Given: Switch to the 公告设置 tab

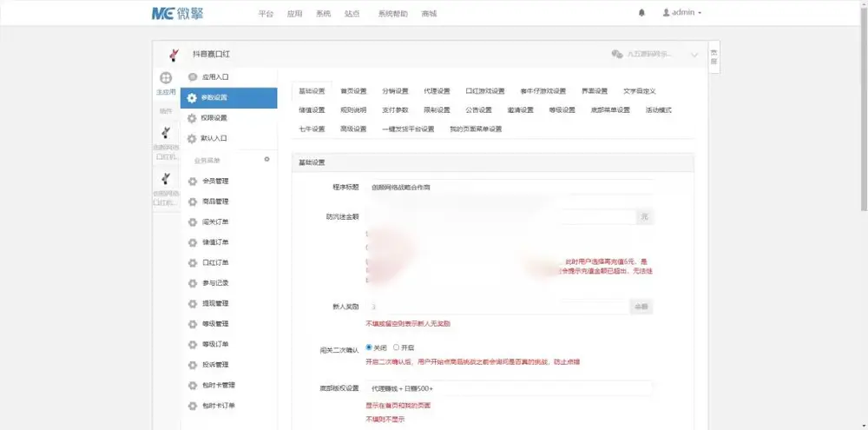Looking at the screenshot, I should pyautogui.click(x=479, y=110).
